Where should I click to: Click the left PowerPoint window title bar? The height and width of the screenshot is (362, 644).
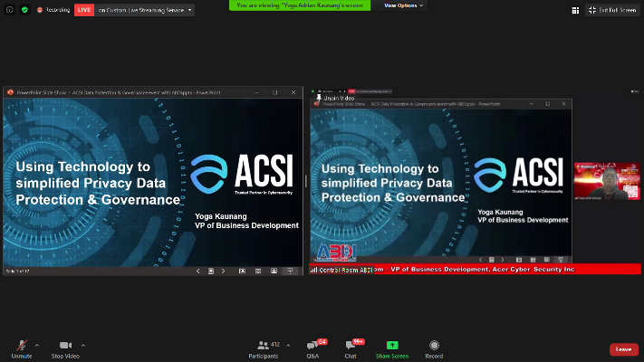point(153,92)
